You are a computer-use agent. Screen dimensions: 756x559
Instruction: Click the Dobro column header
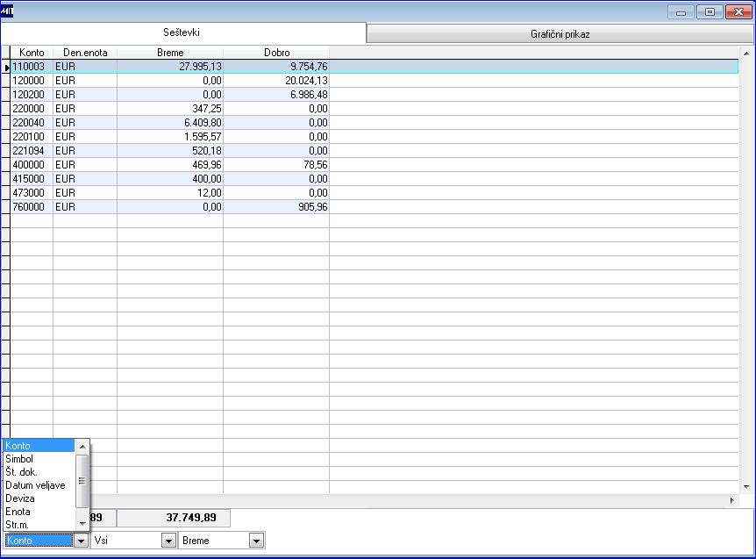276,52
